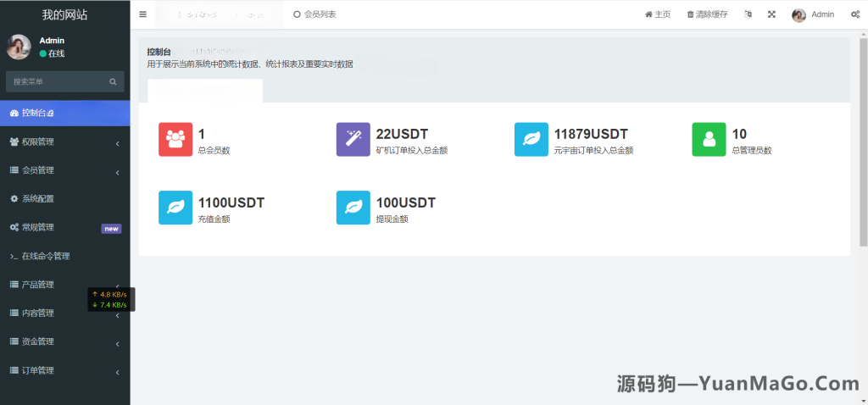Open the settings gears icon at top right
This screenshot has width=868, height=405.
point(854,14)
